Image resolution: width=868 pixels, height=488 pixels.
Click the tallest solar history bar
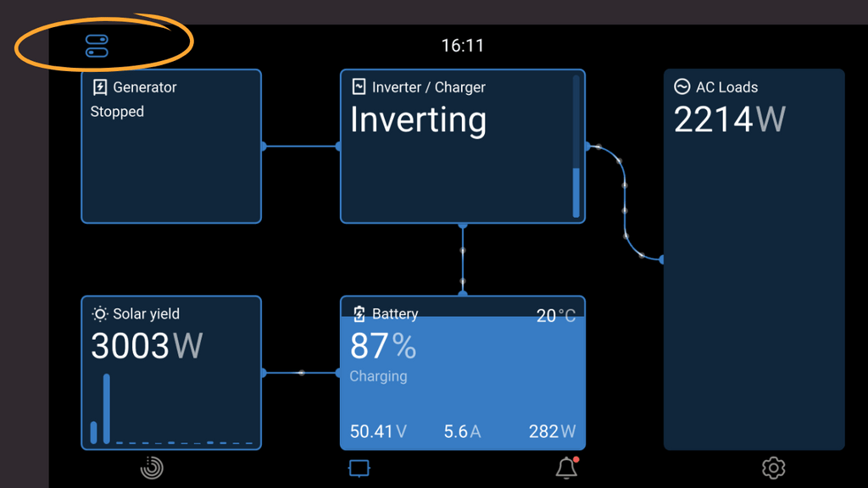coord(106,409)
